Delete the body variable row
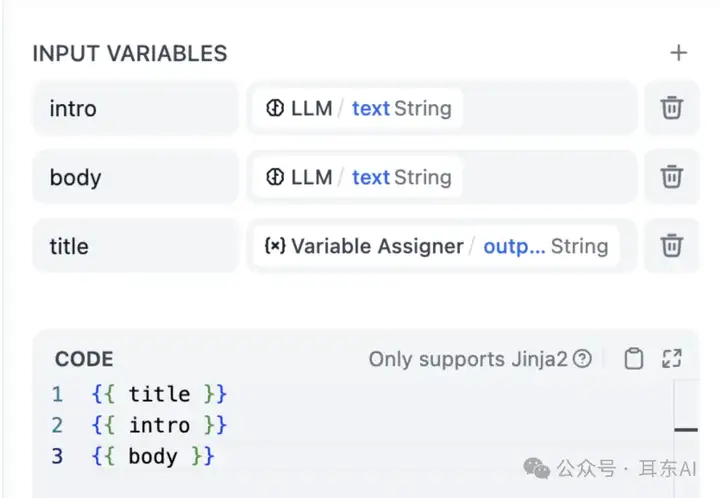720x498 pixels. point(671,177)
